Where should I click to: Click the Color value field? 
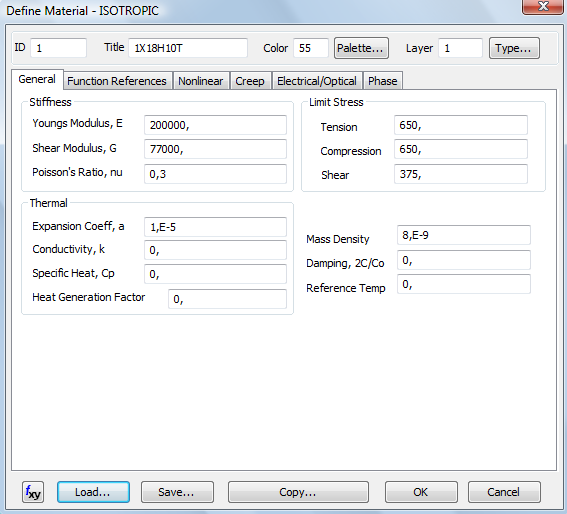pyautogui.click(x=311, y=48)
